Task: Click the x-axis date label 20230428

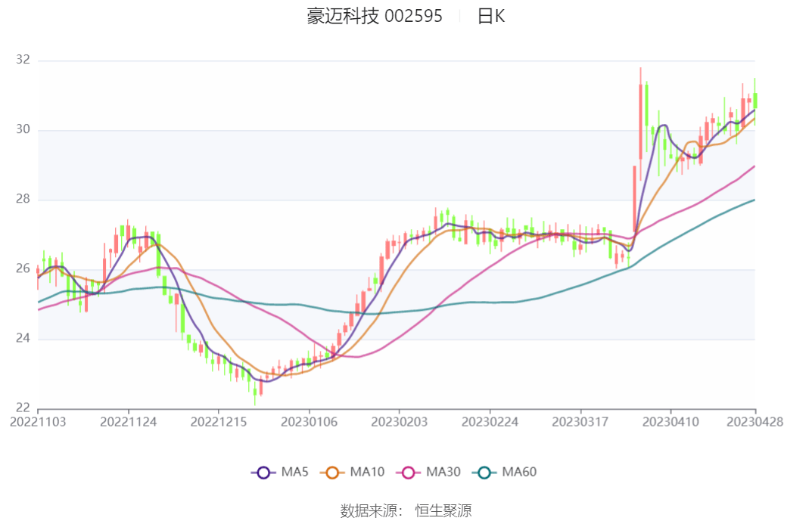Action: (755, 422)
